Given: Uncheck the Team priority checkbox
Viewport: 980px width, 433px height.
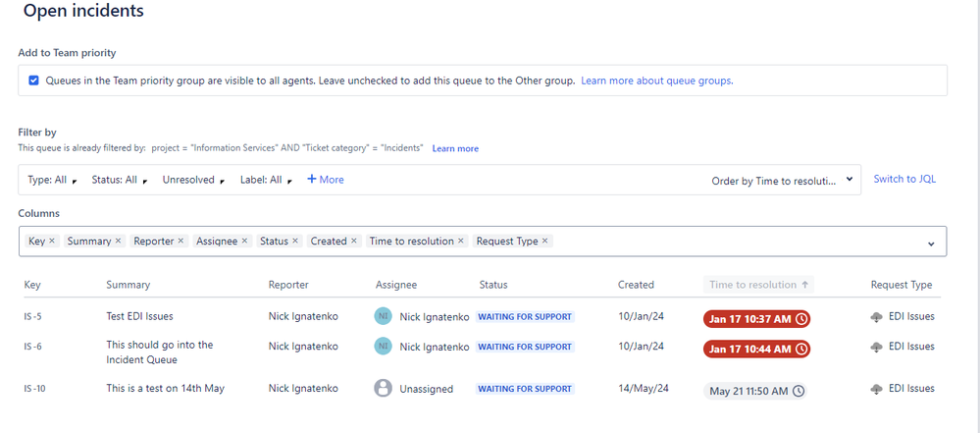Looking at the screenshot, I should coord(33,81).
